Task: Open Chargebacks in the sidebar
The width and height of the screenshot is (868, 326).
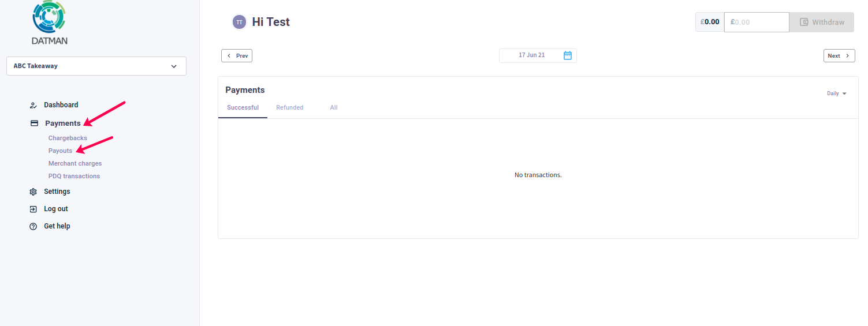Action: [x=68, y=138]
